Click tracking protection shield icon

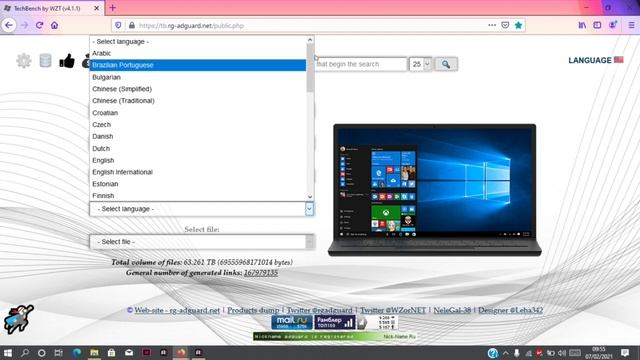(118, 25)
